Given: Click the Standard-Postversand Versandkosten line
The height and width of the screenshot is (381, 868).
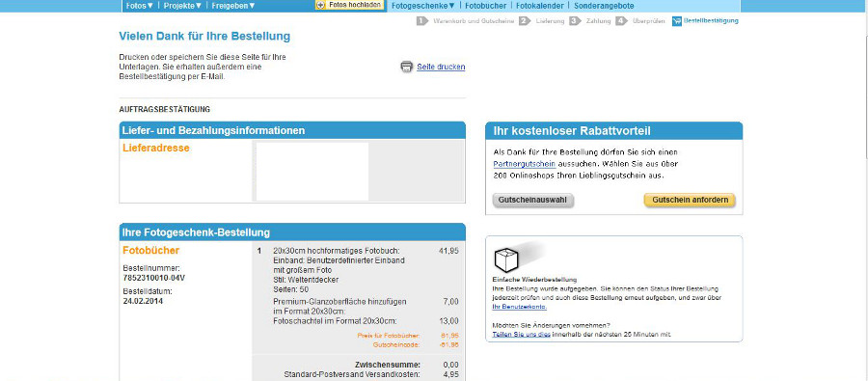Looking at the screenshot, I should (x=371, y=375).
